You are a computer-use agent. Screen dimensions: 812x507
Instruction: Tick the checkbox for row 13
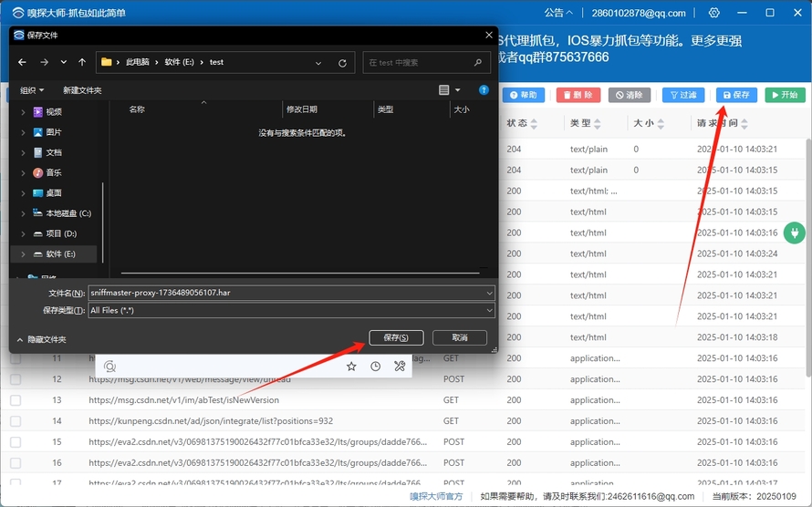tap(16, 400)
